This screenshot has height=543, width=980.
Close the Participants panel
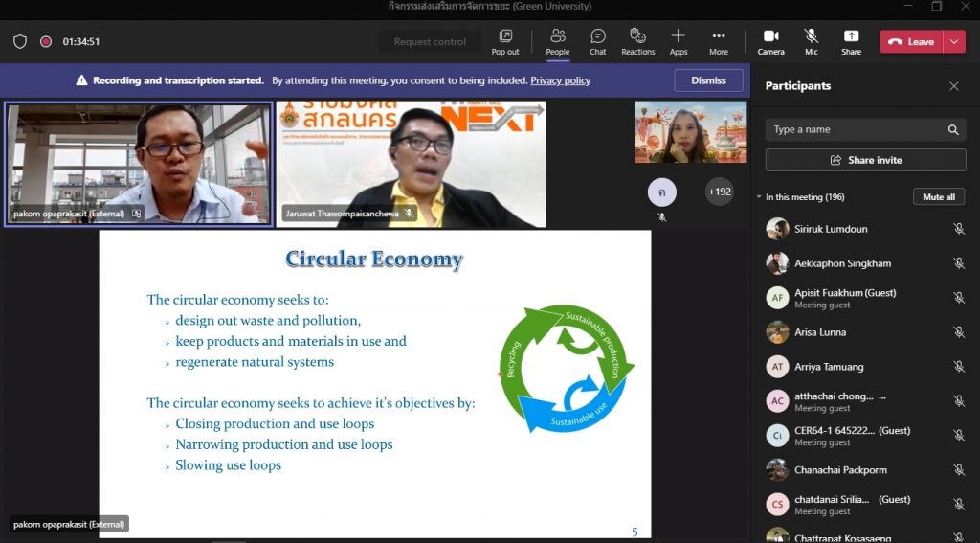point(954,86)
